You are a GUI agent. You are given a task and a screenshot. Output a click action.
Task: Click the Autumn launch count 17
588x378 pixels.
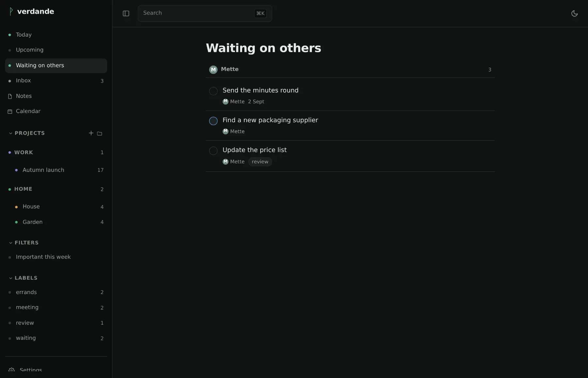100,170
